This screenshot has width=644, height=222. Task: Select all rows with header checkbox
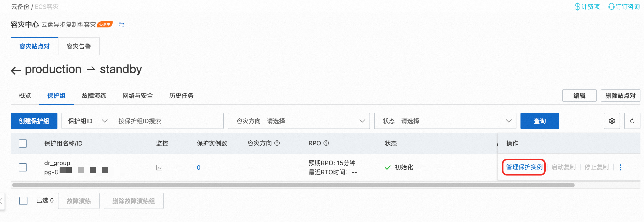[23, 143]
